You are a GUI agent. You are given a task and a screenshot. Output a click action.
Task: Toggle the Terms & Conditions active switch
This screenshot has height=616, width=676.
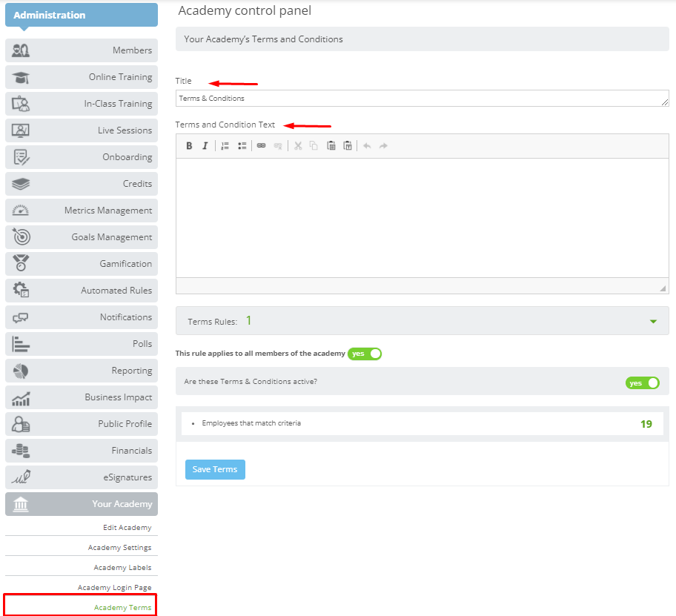point(643,382)
